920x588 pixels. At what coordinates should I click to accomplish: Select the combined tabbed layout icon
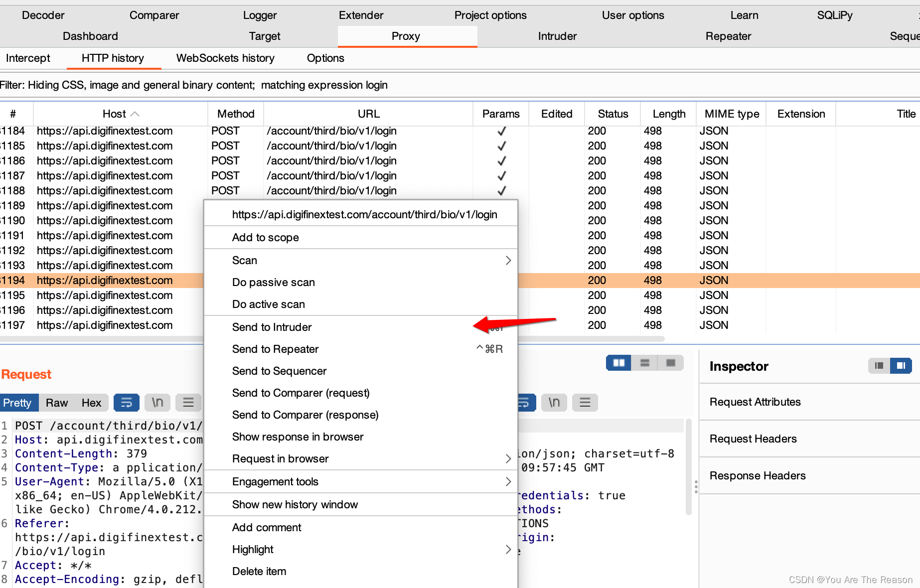671,363
